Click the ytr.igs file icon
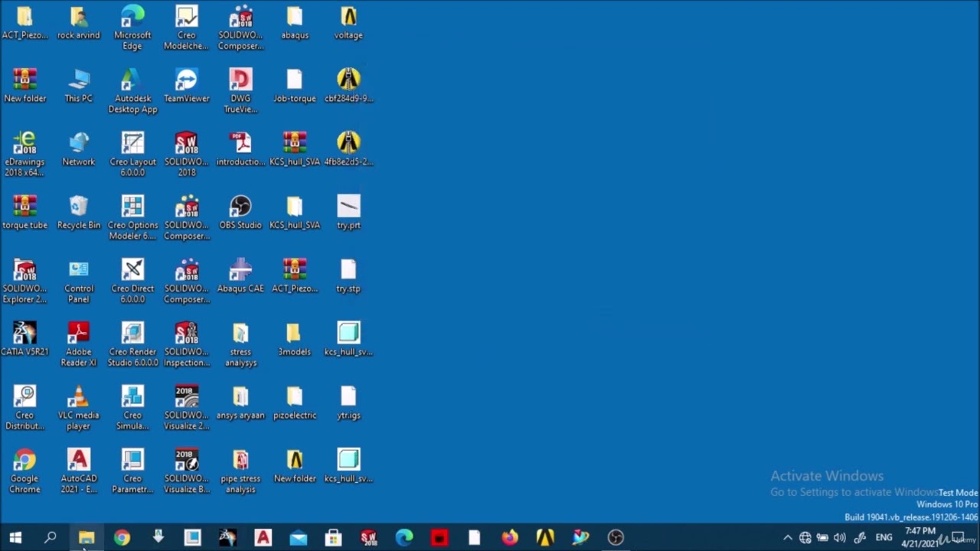Screen dimensions: 980x551 pyautogui.click(x=348, y=403)
